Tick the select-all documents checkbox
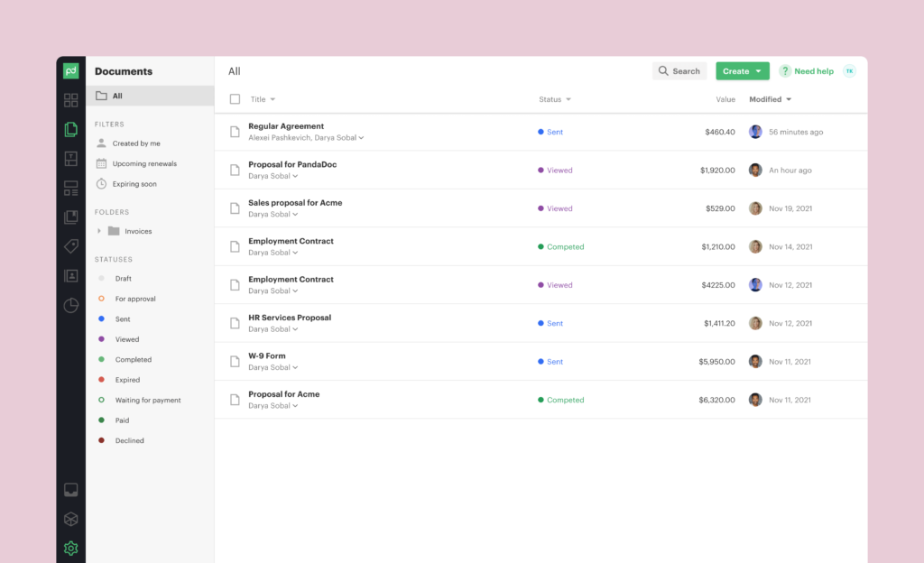 coord(235,99)
